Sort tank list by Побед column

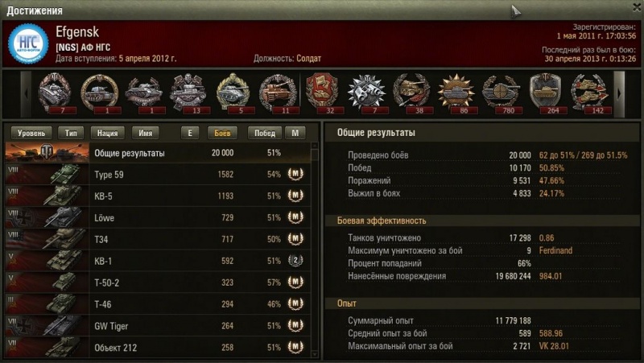click(265, 133)
